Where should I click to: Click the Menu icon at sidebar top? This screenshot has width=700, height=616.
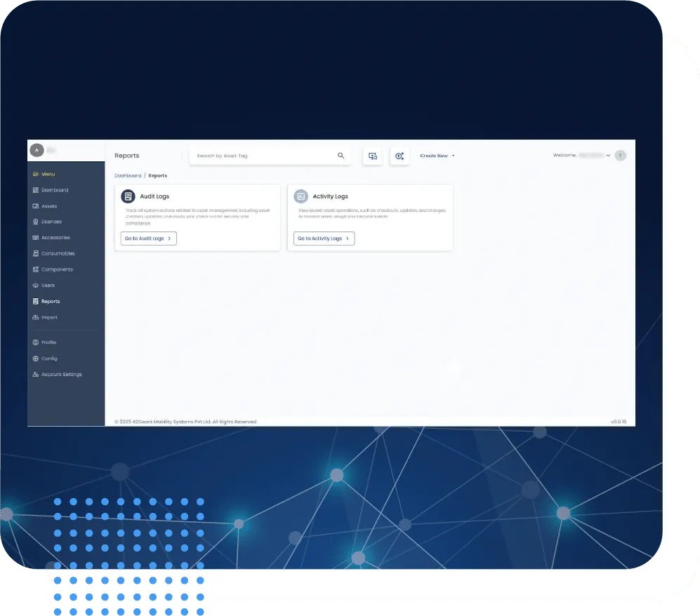point(36,174)
